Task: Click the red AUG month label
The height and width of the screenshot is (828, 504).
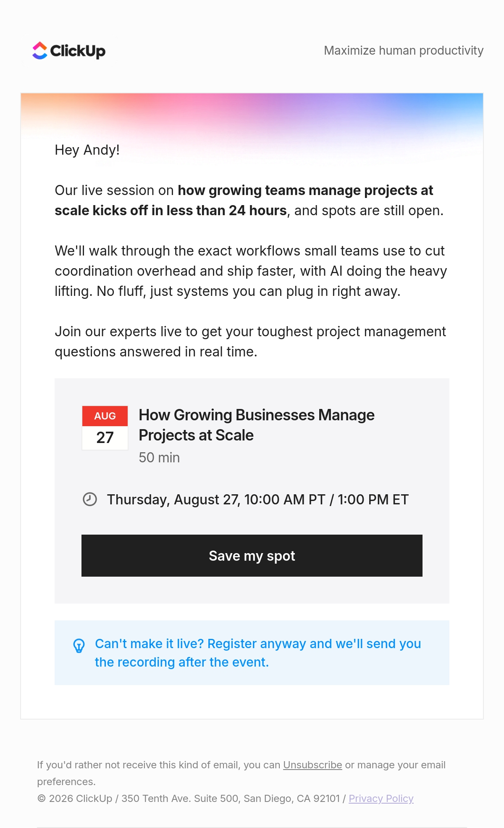Action: click(x=105, y=416)
